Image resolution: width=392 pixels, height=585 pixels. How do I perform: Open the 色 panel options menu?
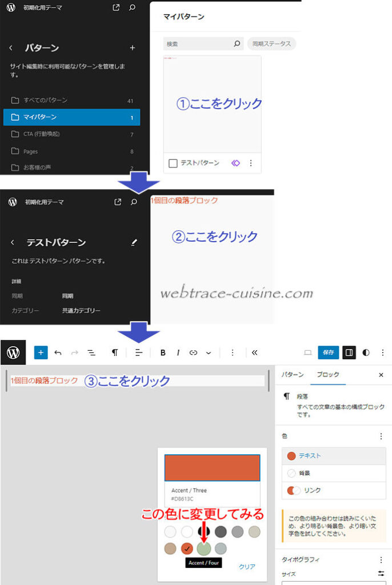(x=381, y=436)
